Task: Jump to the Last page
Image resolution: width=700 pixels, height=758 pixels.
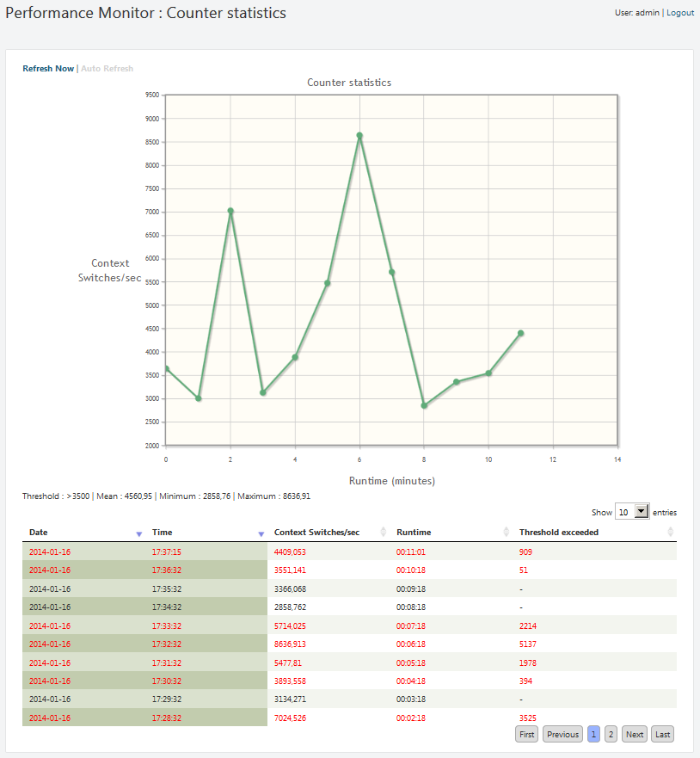Action: tap(662, 734)
